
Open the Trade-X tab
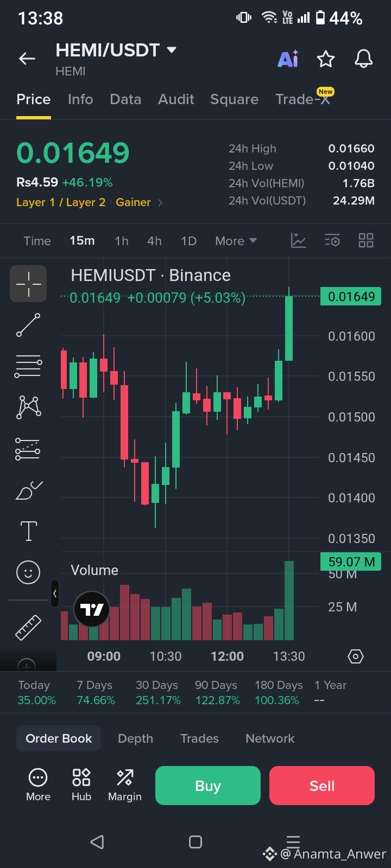tap(303, 99)
